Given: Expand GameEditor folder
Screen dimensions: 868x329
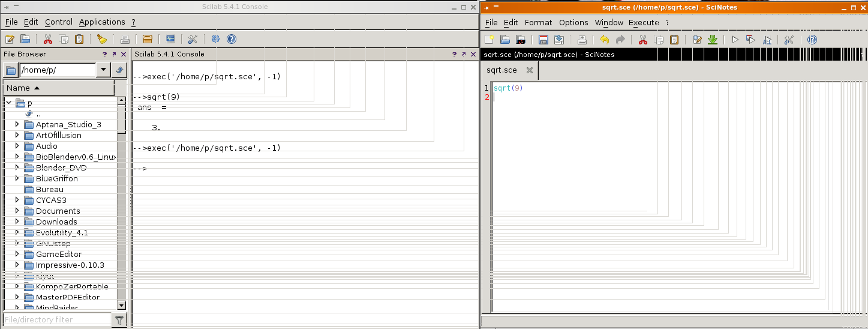Looking at the screenshot, I should 17,254.
